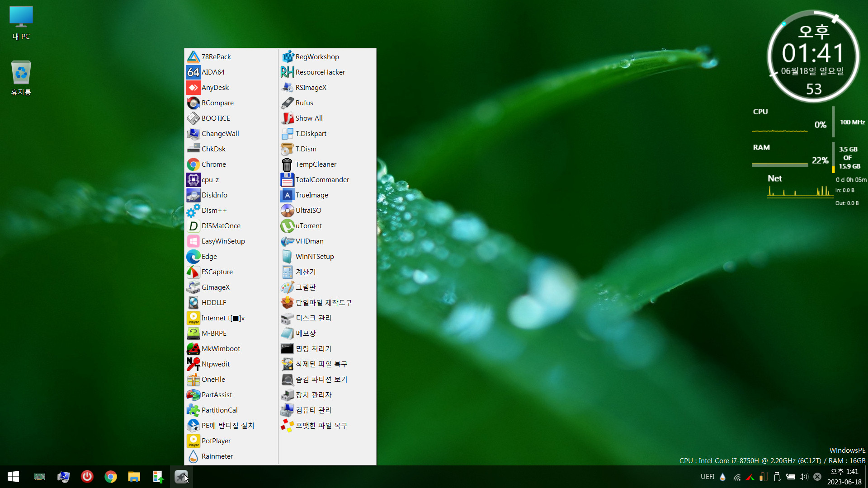The image size is (868, 488).
Task: Open 명령 처리기 command prompt
Action: coord(327,349)
